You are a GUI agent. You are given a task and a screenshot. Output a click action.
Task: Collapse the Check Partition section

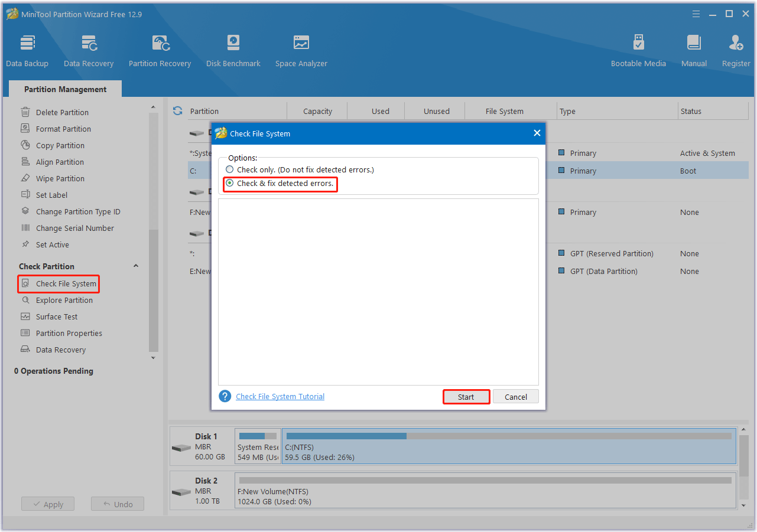pos(136,266)
